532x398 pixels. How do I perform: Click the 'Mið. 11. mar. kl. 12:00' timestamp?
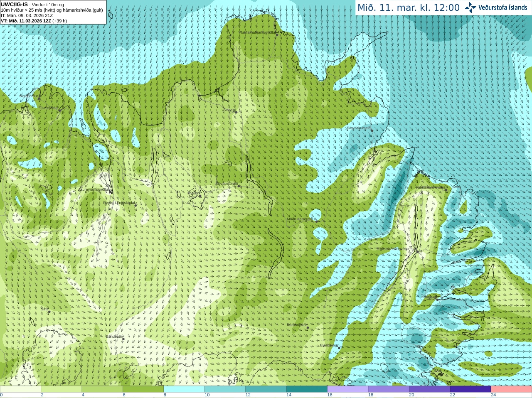pos(409,7)
